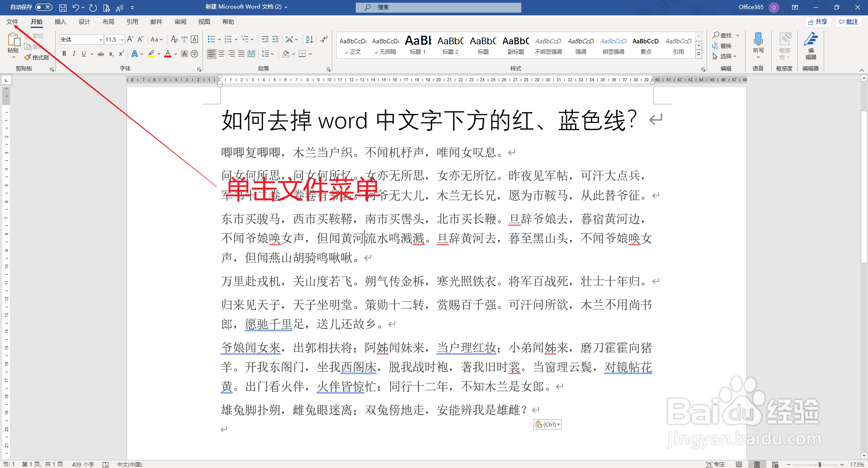Toggle the 自动保存 AutoSave switch
This screenshot has height=468, width=868.
point(44,7)
